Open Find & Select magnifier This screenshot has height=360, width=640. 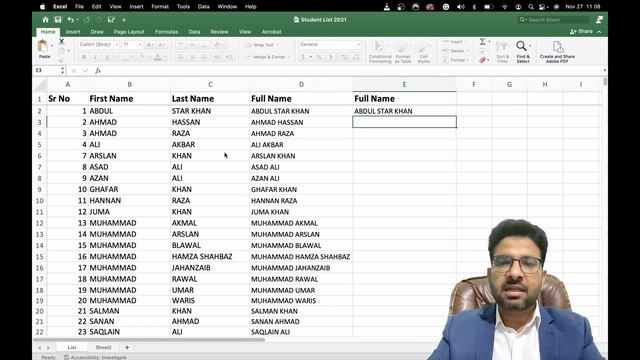coord(521,46)
